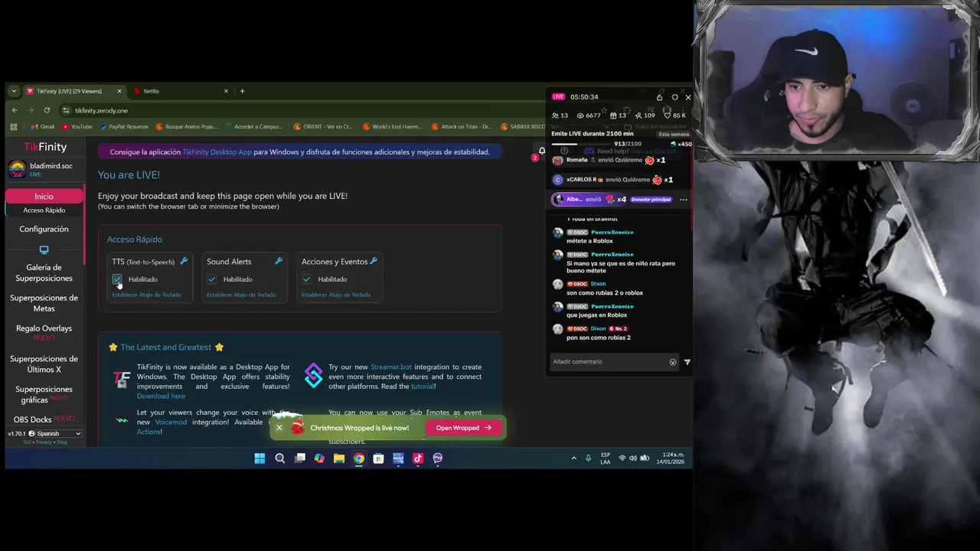Toggle Acciones y Eventos Habilitado checkbox
Viewport: 980px width, 551px height.
tap(307, 279)
